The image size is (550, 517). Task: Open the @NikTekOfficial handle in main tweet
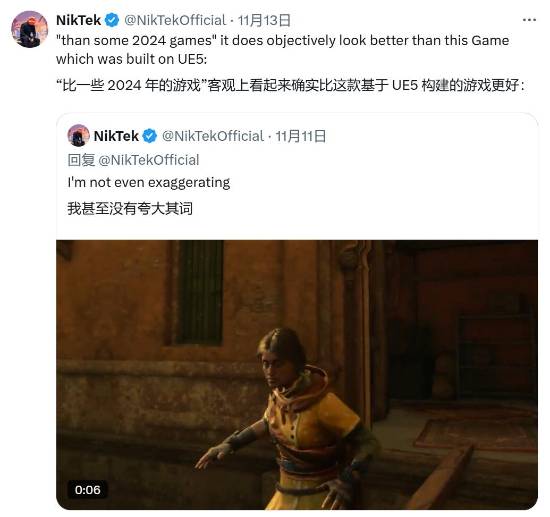[175, 20]
